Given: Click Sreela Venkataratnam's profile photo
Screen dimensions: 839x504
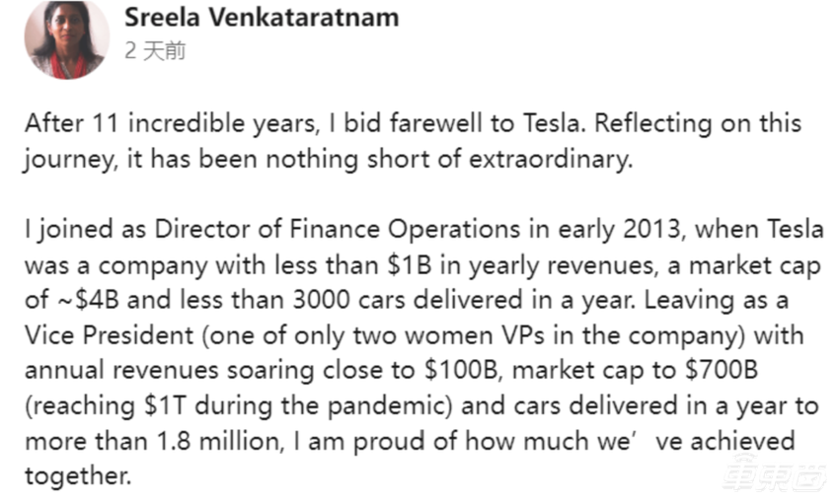Looking at the screenshot, I should pyautogui.click(x=66, y=39).
